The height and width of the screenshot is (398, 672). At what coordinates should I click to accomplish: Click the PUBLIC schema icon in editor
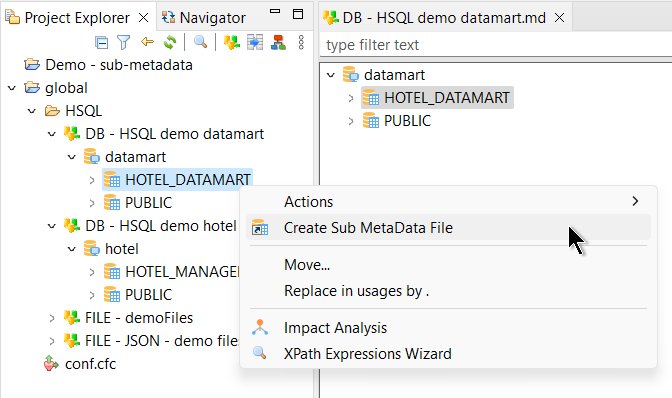[x=371, y=121]
